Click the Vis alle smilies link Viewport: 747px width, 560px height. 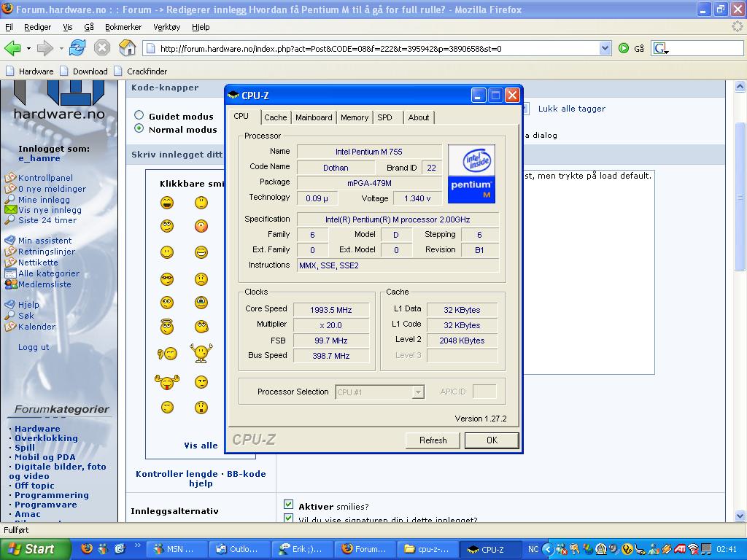click(x=201, y=446)
